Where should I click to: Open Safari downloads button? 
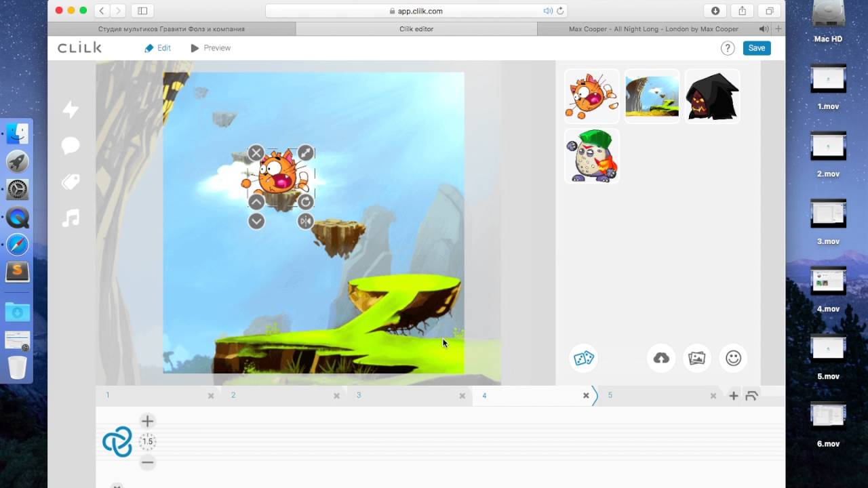[x=715, y=11]
